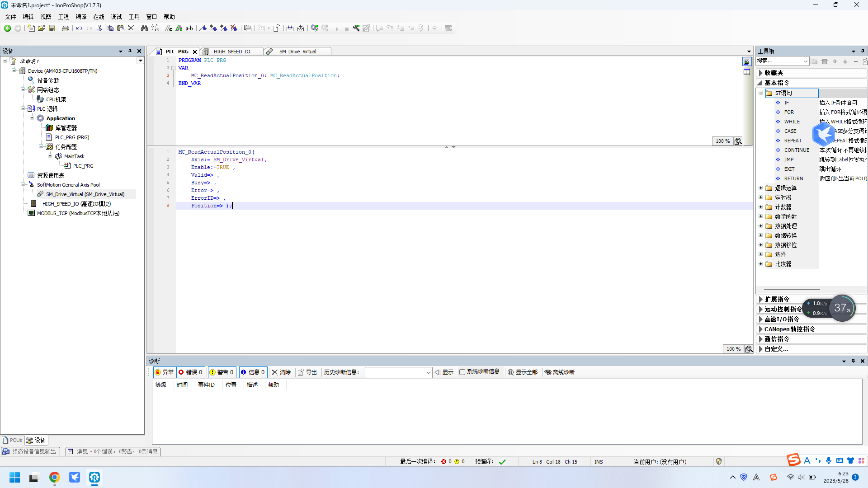The height and width of the screenshot is (488, 868).
Task: Expand the 逻辑运算 folder
Action: click(760, 188)
